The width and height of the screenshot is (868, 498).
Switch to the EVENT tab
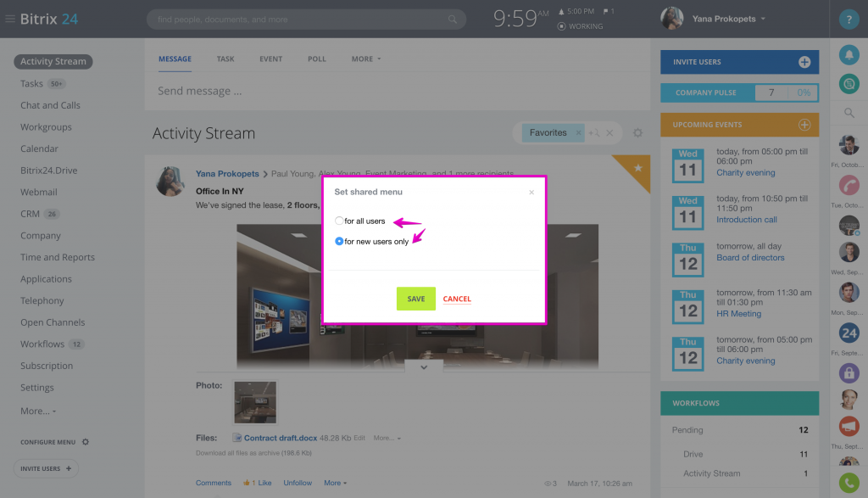(x=270, y=59)
